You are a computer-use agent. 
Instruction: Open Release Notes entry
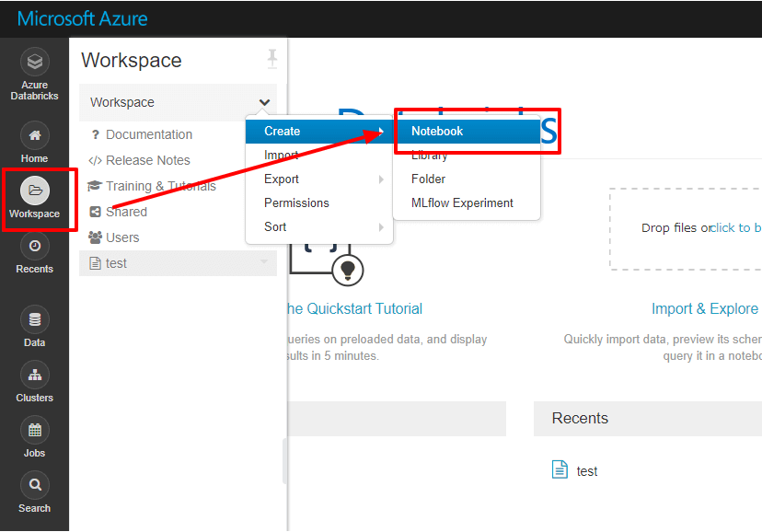tap(148, 160)
